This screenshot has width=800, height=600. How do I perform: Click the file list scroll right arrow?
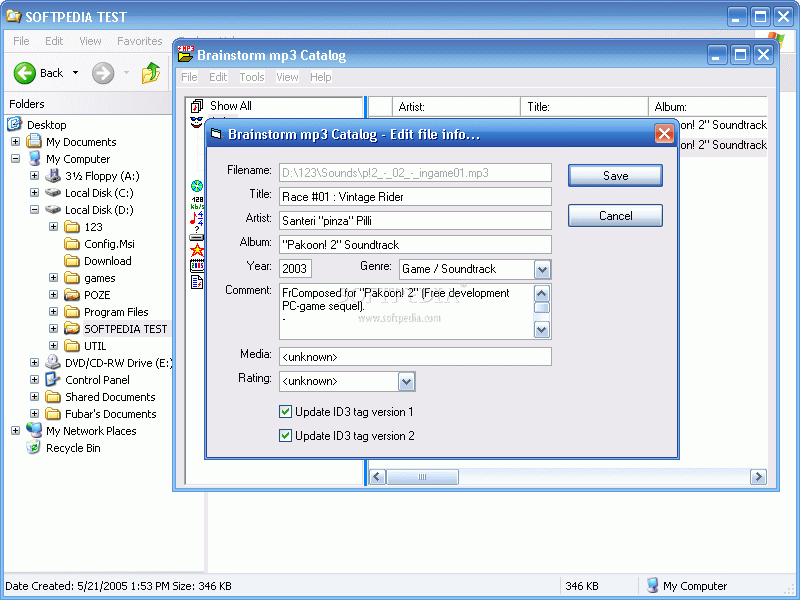click(758, 477)
